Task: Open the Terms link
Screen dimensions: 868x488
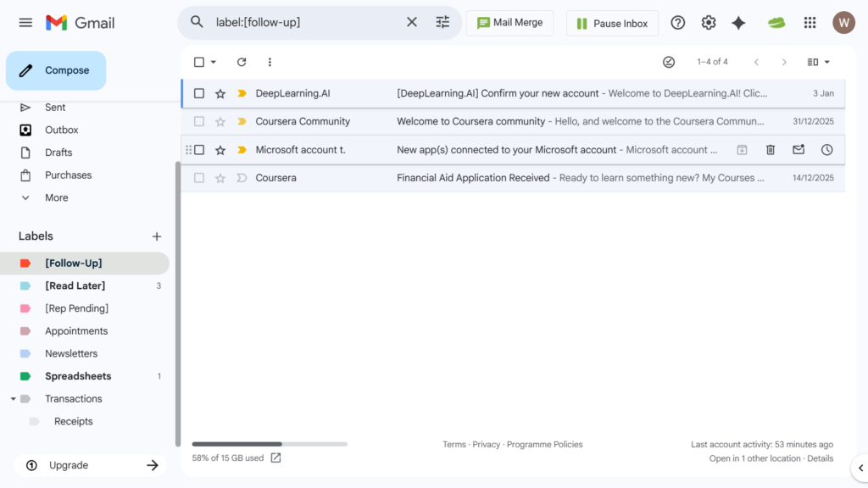Action: pos(454,444)
